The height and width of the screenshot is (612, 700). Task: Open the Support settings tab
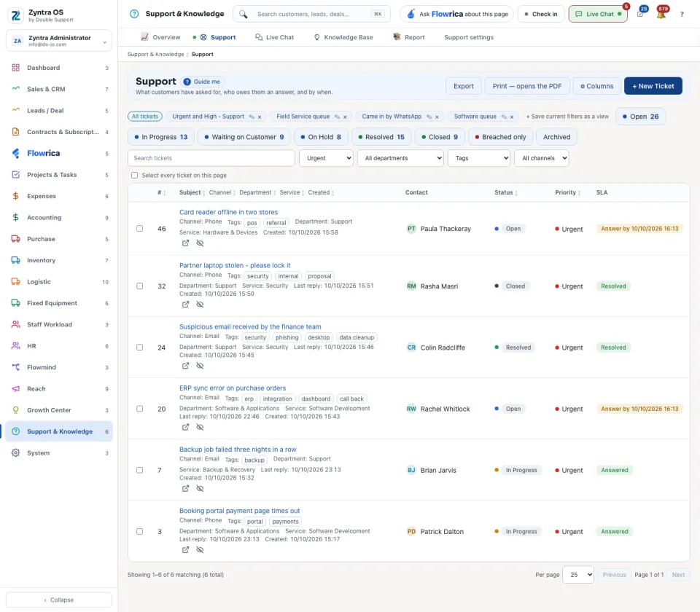pyautogui.click(x=469, y=37)
